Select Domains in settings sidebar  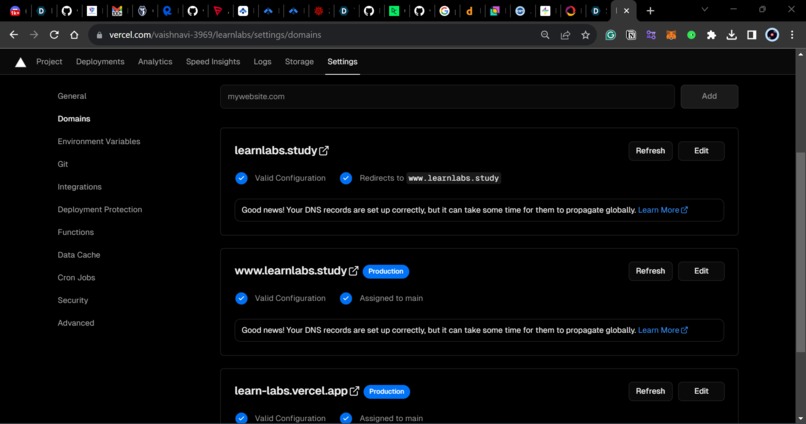[74, 119]
